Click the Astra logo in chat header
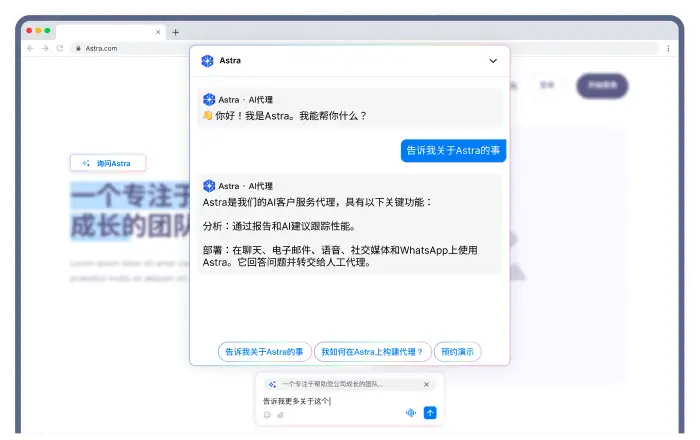Screen dimensions: 700x440 coord(206,61)
